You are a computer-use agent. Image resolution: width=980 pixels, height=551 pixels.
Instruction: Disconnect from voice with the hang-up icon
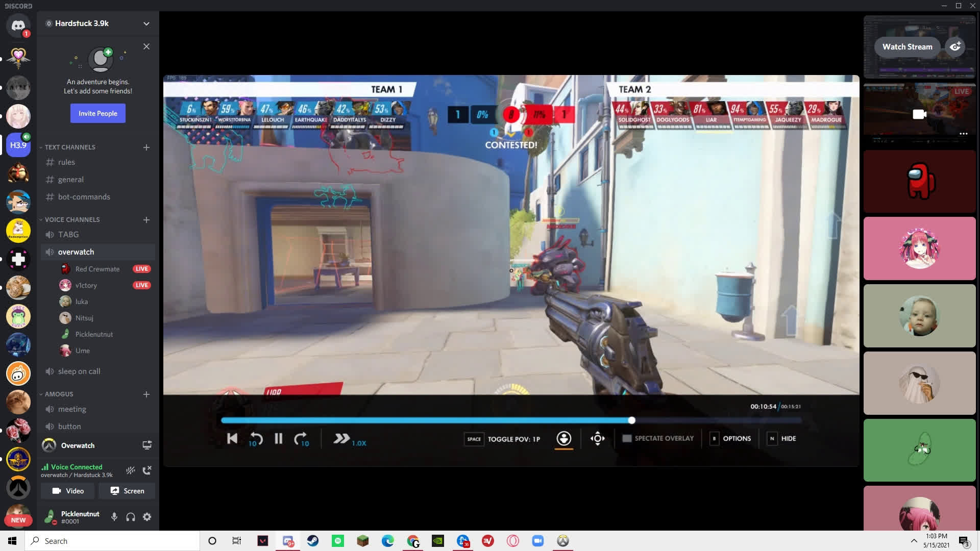pyautogui.click(x=148, y=470)
